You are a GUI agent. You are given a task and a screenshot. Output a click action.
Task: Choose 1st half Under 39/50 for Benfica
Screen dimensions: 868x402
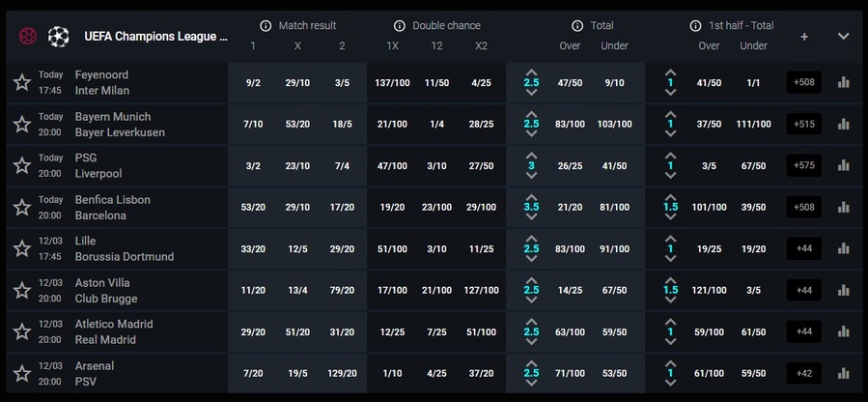click(x=753, y=207)
